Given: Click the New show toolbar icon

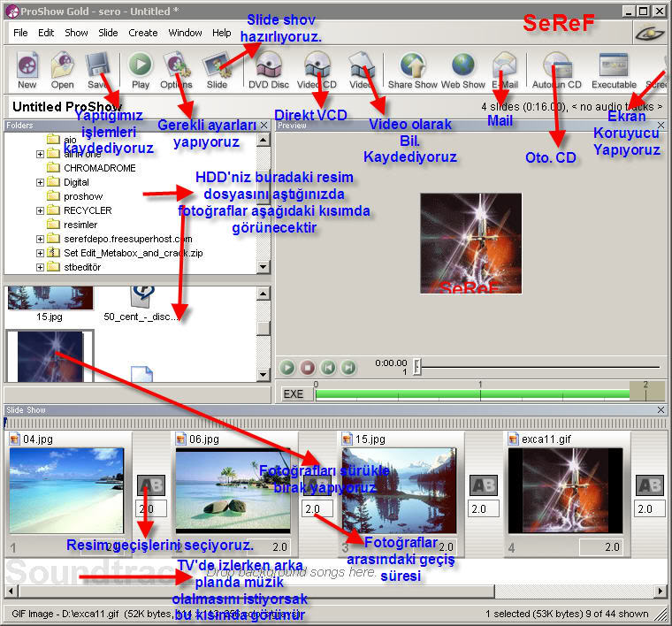Looking at the screenshot, I should 27,70.
